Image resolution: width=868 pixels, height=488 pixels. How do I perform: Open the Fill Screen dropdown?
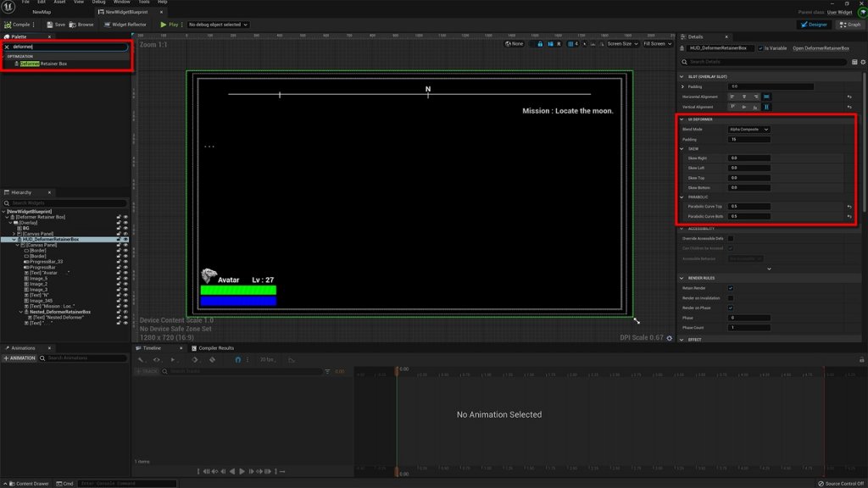[x=657, y=44]
